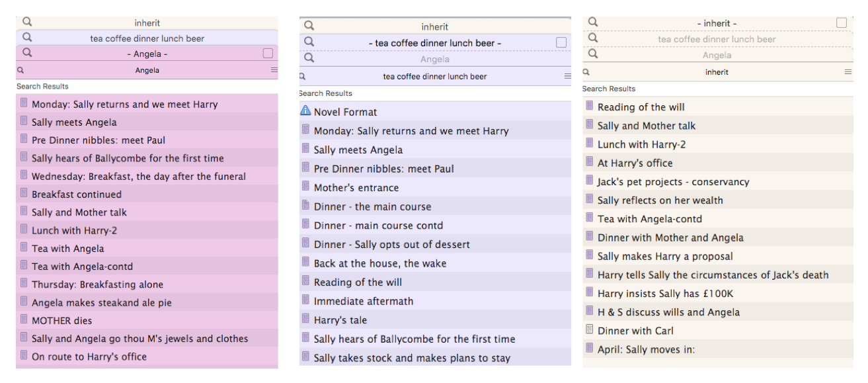Viewport: 868px width, 383px height.
Task: Tick the checkbox beside '- inherit -' in right panel
Action: tap(842, 22)
